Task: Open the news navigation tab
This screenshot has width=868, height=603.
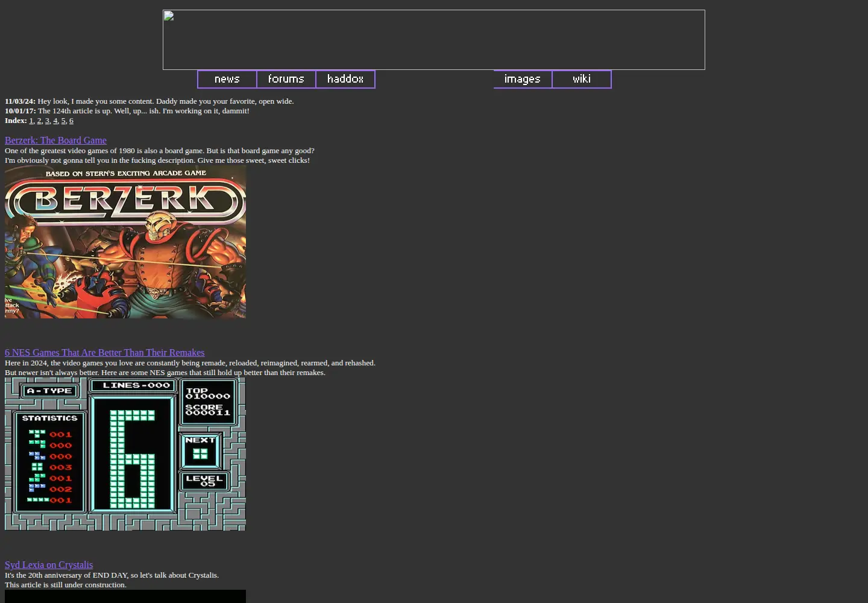Action: pyautogui.click(x=227, y=80)
